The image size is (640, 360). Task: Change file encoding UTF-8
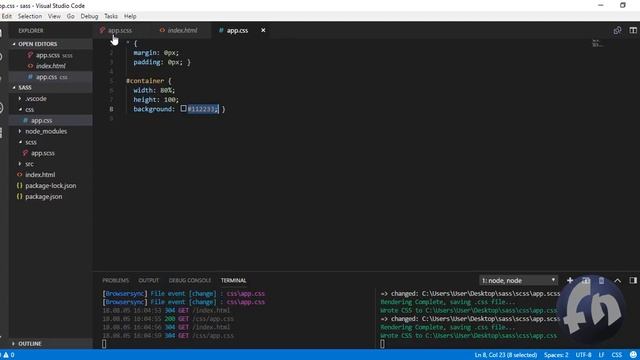583,355
